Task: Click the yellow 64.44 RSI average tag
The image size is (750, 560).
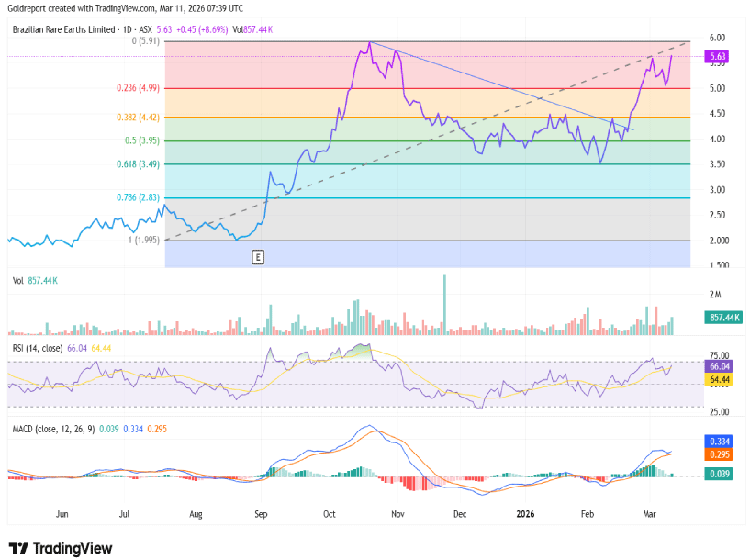Action: pos(716,378)
